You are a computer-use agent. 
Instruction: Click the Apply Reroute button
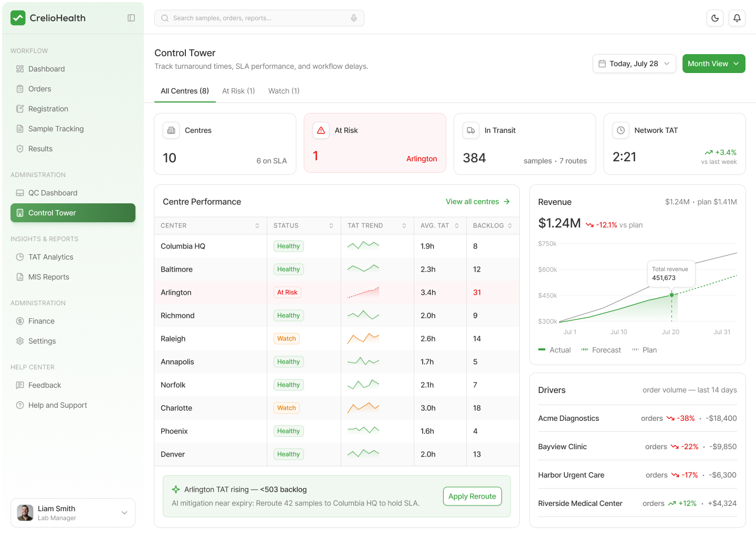pos(472,496)
